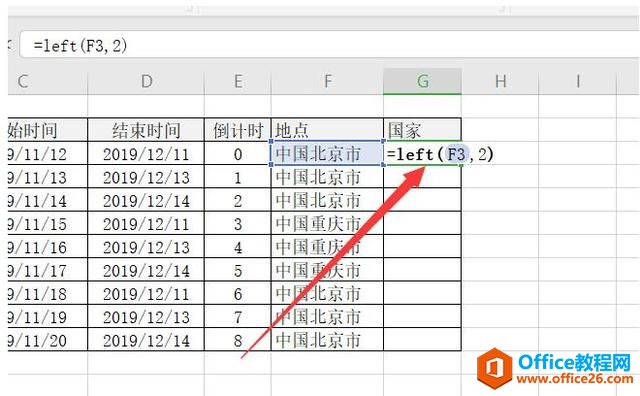Click the 国家 header cell

click(x=422, y=130)
